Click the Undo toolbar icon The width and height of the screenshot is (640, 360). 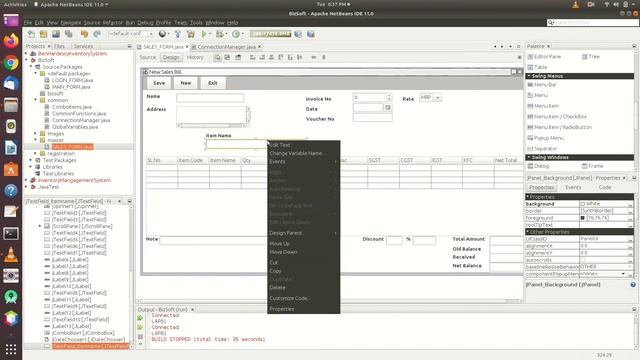coord(84,34)
